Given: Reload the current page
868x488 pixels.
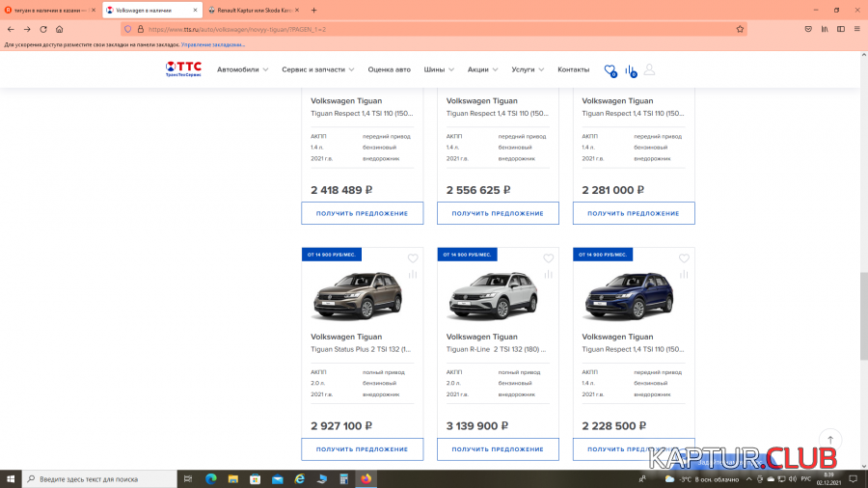Looking at the screenshot, I should [x=43, y=29].
